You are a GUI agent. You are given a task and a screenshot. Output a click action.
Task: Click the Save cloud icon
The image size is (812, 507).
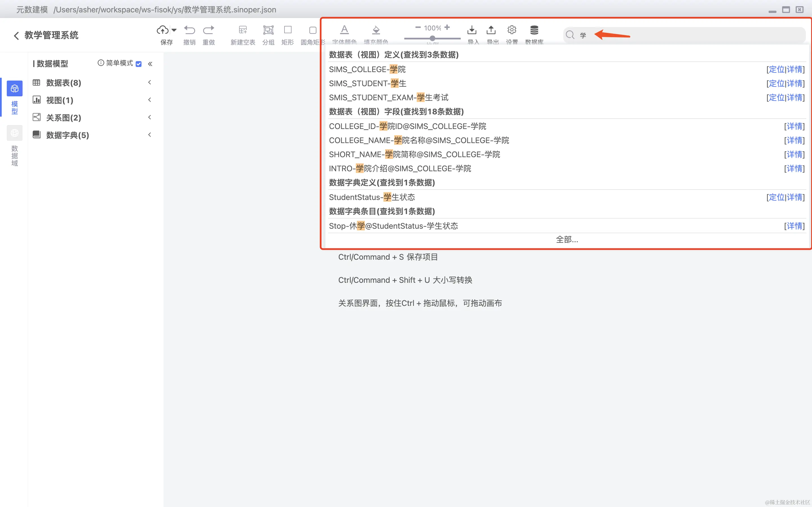point(163,30)
